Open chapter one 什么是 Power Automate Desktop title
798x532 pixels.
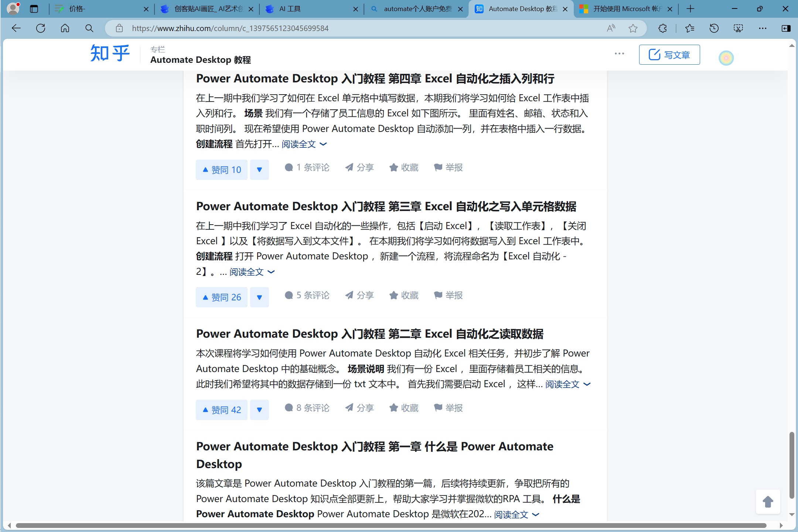click(375, 455)
